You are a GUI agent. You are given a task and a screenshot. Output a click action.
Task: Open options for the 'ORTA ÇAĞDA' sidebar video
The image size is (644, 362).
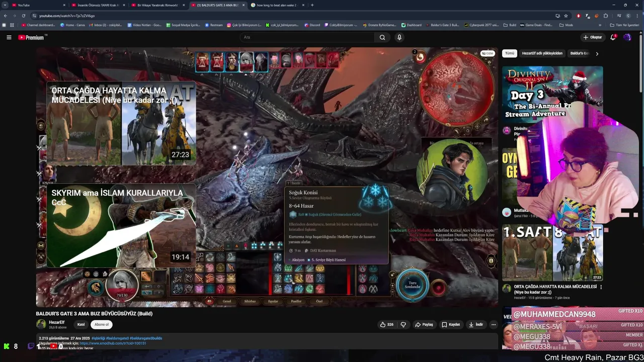pos(601,287)
